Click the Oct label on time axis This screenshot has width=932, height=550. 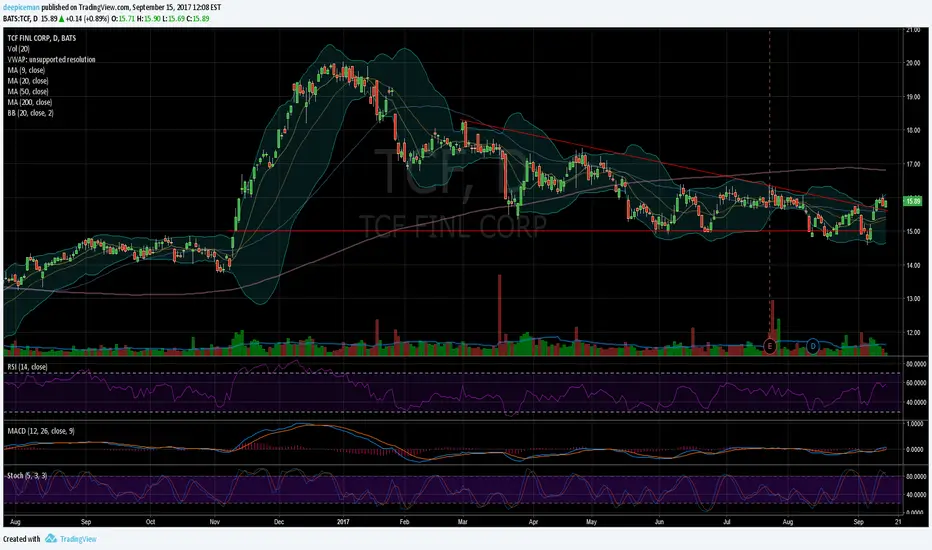(150, 522)
